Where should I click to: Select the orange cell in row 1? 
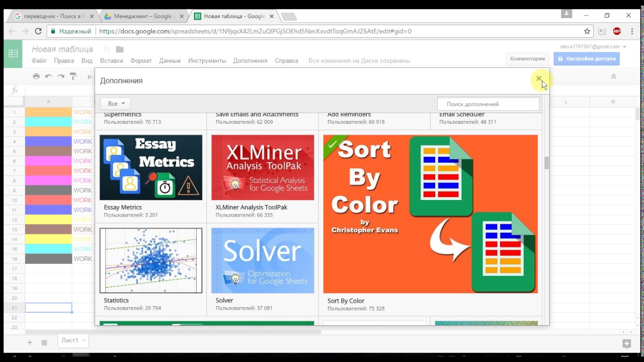[48, 112]
